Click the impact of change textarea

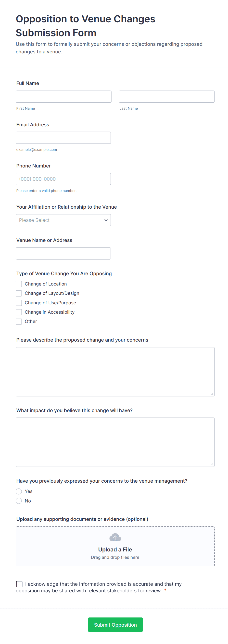115,442
